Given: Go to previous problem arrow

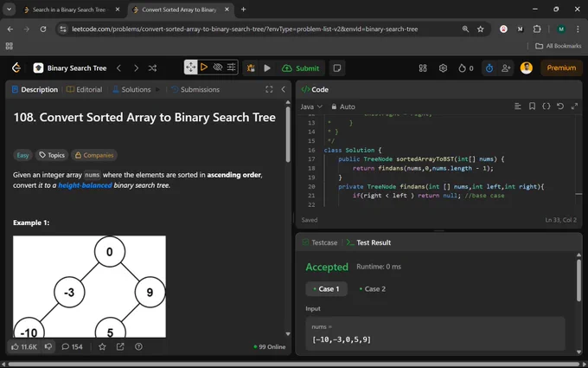Looking at the screenshot, I should click(x=118, y=68).
